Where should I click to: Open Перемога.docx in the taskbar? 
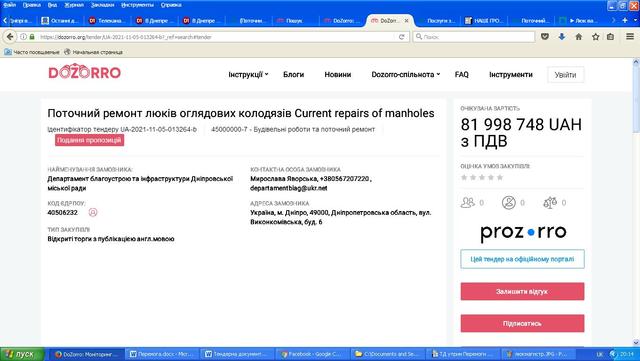(162, 354)
